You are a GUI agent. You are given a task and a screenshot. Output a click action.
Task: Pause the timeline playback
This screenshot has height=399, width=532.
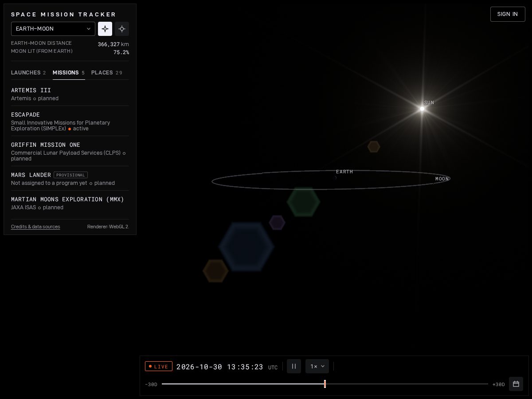click(294, 366)
